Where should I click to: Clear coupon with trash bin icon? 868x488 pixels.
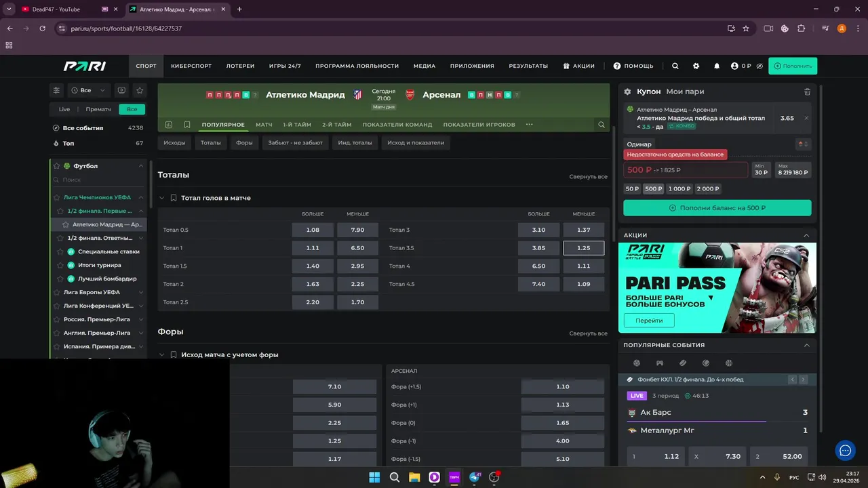coord(807,91)
